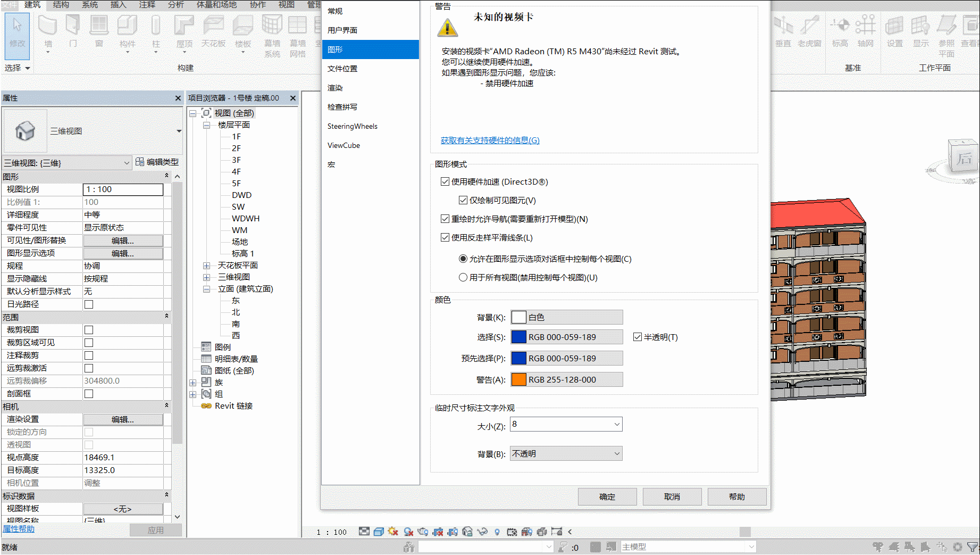
Task: Open the 选择 dropdown in ribbon
Action: tap(17, 68)
